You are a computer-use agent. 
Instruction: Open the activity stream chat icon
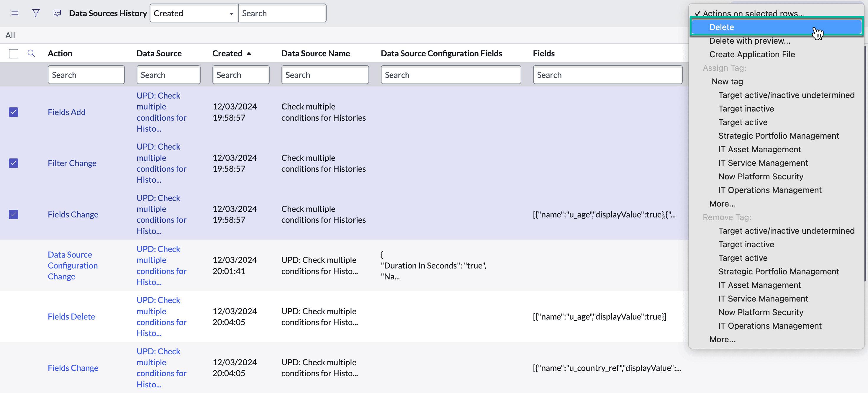point(57,13)
